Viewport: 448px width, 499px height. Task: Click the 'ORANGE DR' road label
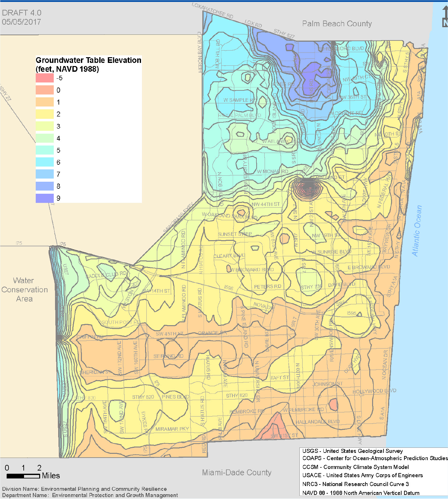(212, 333)
